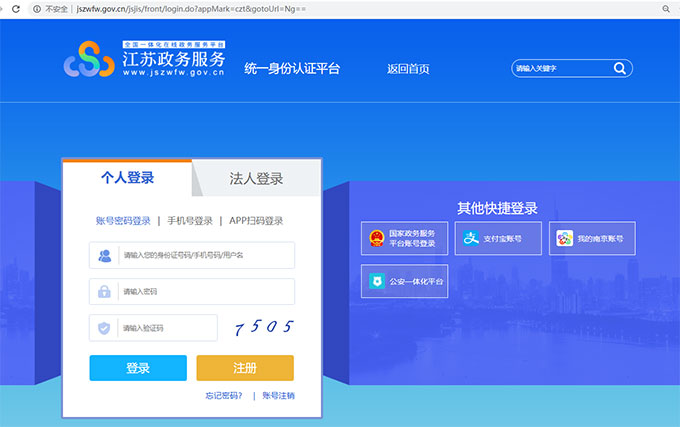The width and height of the screenshot is (680, 427).
Task: Select 账号密码登录 login method
Action: pyautogui.click(x=123, y=221)
